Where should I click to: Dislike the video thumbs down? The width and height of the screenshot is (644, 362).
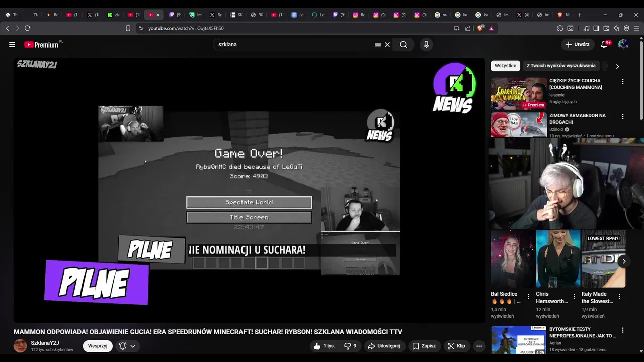tap(350, 346)
